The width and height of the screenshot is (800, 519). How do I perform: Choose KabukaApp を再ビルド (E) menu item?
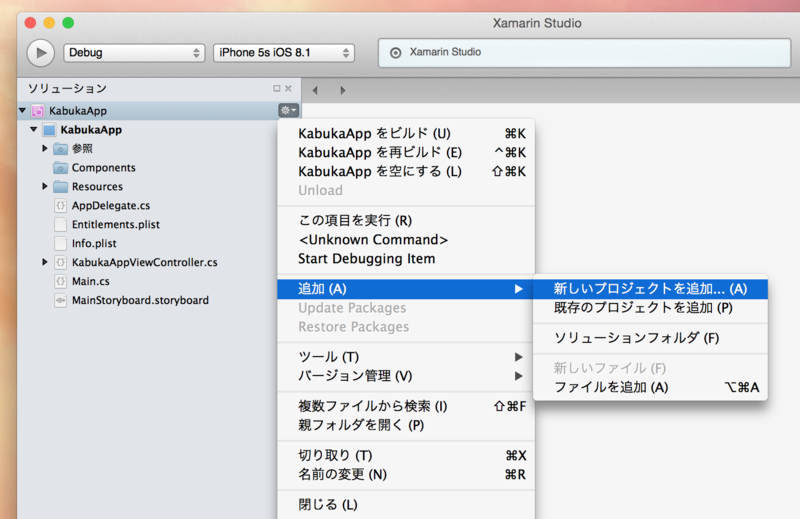406,153
